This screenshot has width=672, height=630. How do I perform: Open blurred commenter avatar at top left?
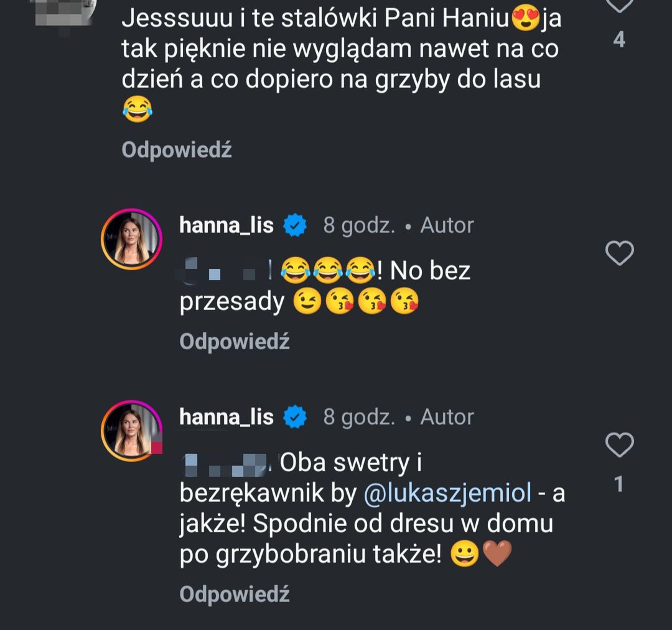click(65, 11)
